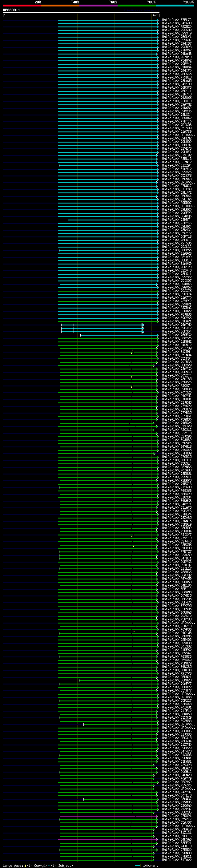Viewport: 197px width, 868px height.
Task: Select hit UniRef100_Q2VEY3
Action: point(177,149)
